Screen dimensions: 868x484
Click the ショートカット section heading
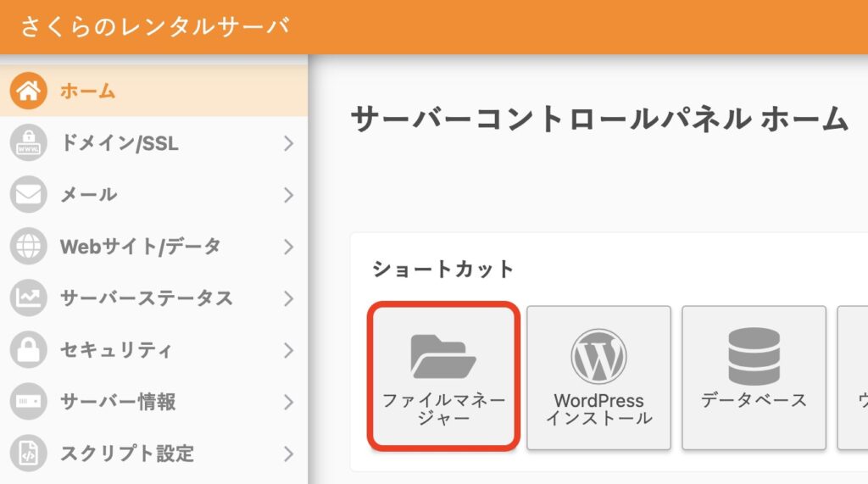coord(442,270)
